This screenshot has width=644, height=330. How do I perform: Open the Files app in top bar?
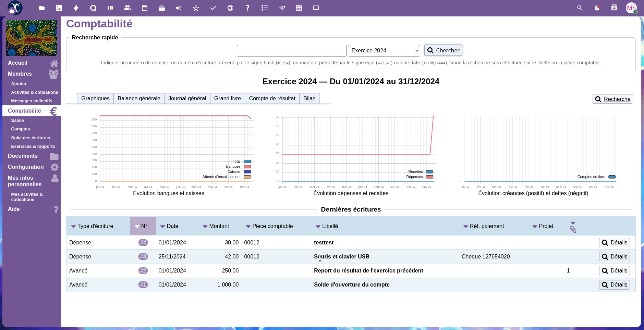click(x=42, y=8)
